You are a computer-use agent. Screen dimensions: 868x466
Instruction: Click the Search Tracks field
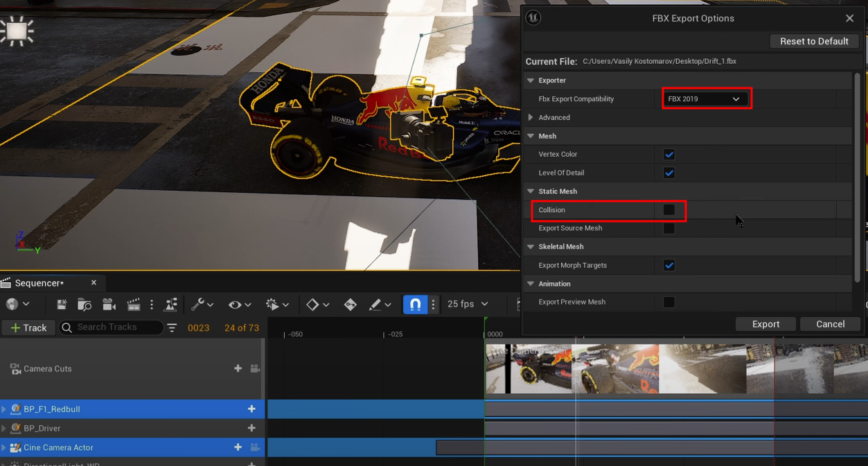point(111,327)
